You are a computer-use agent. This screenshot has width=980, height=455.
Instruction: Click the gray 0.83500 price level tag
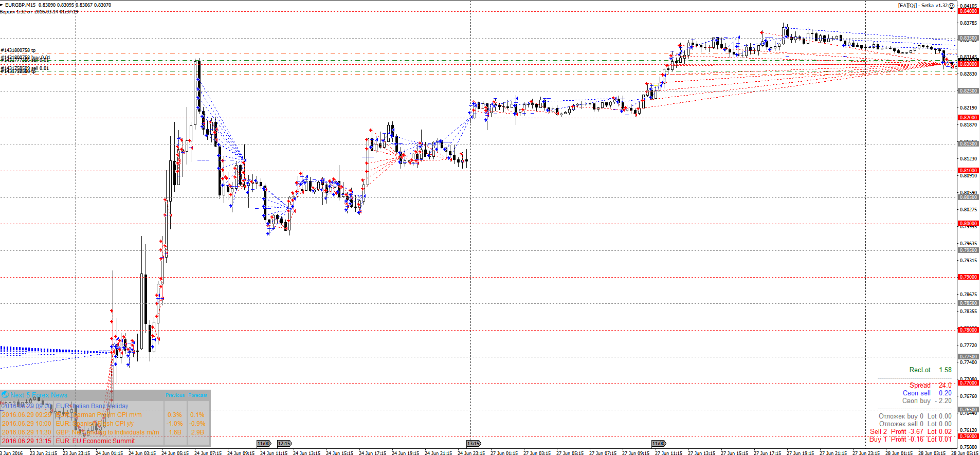click(x=968, y=38)
